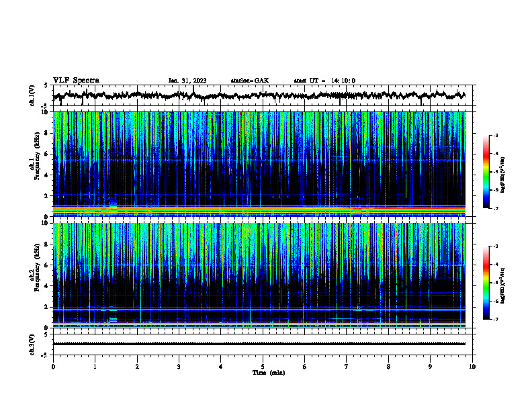
Task: Click the time axis tick label '5'
Action: coord(263,367)
